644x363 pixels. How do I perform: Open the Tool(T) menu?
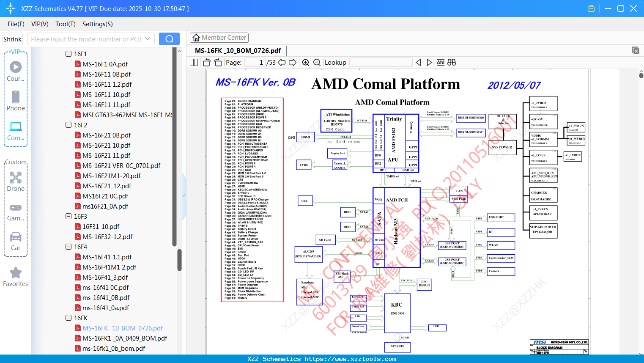[x=66, y=24]
